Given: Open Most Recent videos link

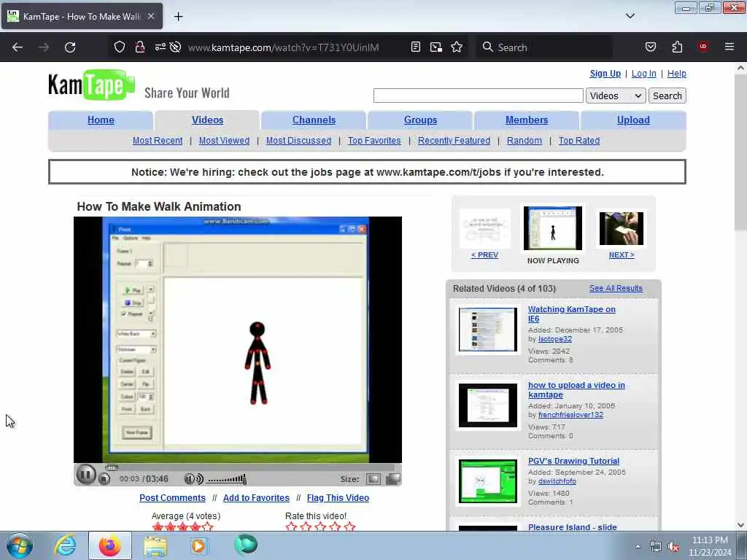Looking at the screenshot, I should click(158, 141).
